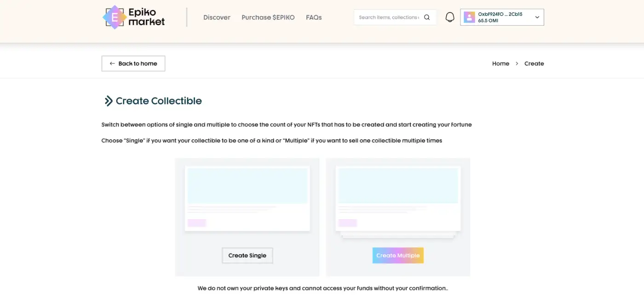Image resolution: width=644 pixels, height=295 pixels.
Task: Go to Purchase $EPIKO page
Action: [x=268, y=17]
